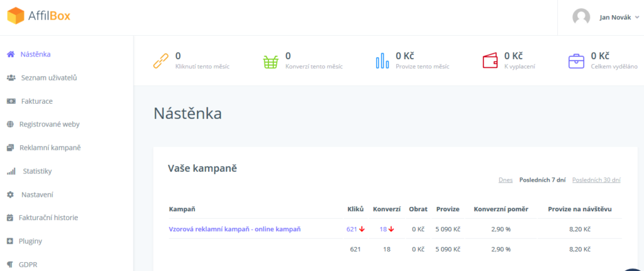
Task: Click the Obrat column header
Action: 418,209
